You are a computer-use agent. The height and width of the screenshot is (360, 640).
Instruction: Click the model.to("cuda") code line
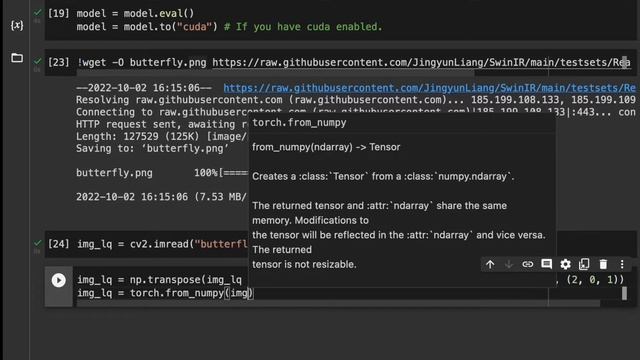pos(229,27)
